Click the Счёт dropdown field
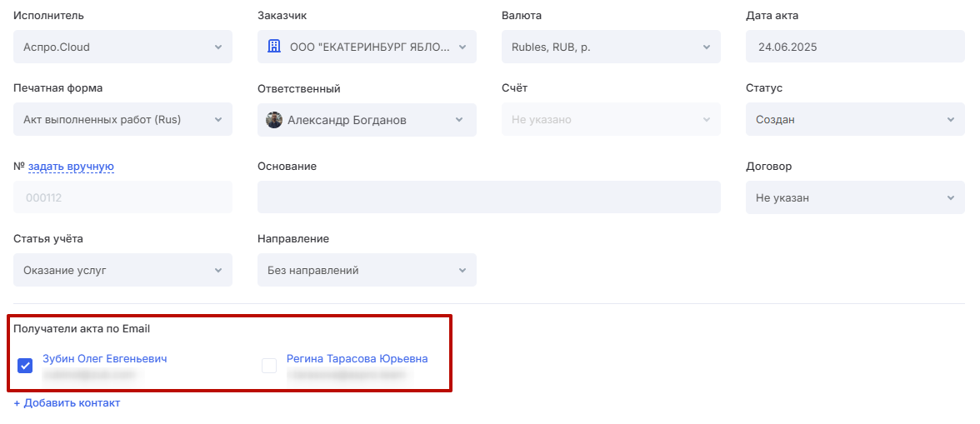 tap(611, 120)
